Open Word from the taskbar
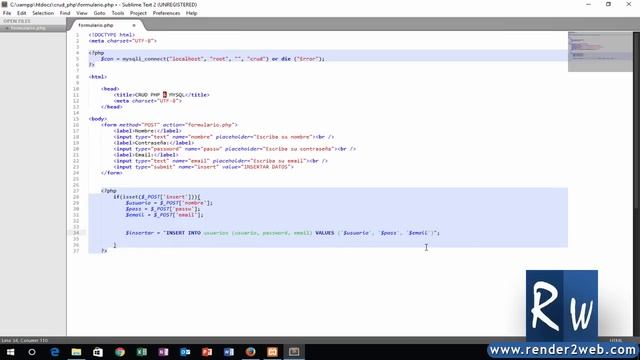Image resolution: width=640 pixels, height=360 pixels. 229,352
